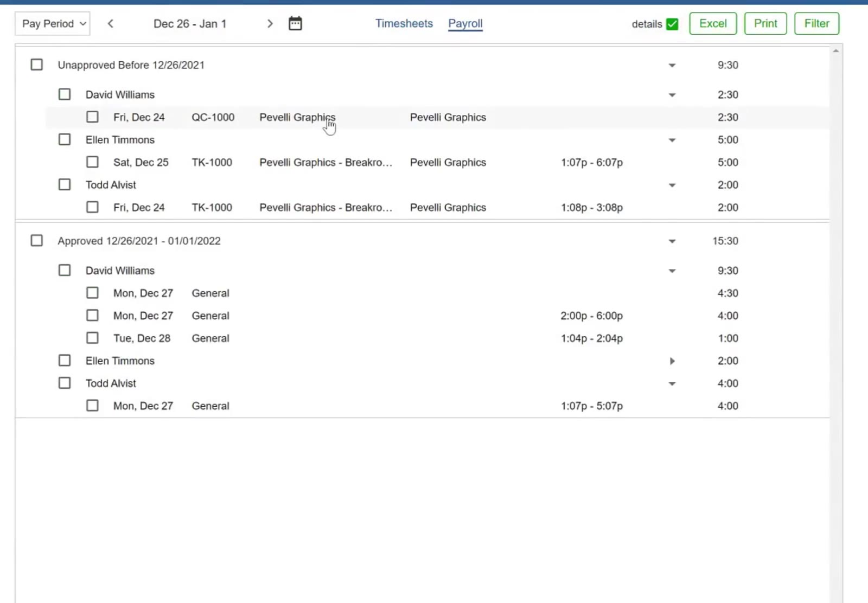Screen dimensions: 868x603
Task: Collapse David Williams 9:30 approved row
Action: click(x=672, y=271)
